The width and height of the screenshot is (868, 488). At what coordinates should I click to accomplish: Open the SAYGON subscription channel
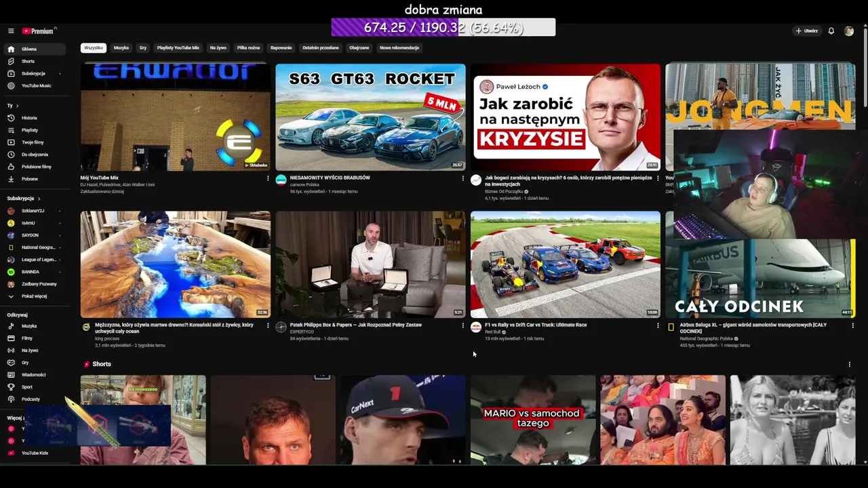33,235
